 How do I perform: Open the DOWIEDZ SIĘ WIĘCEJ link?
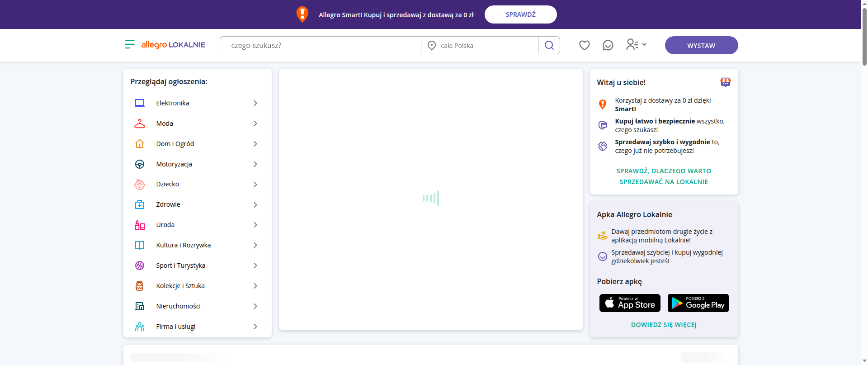click(664, 325)
